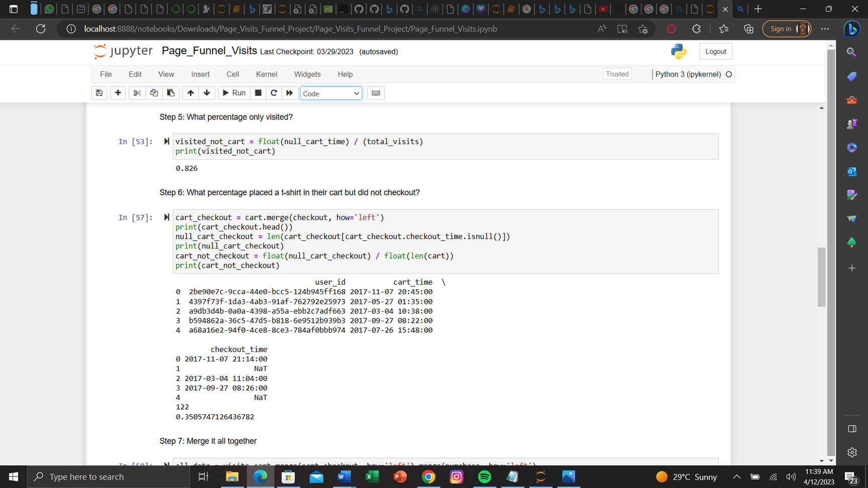Save and checkpoint the notebook
868x488 pixels.
point(99,93)
